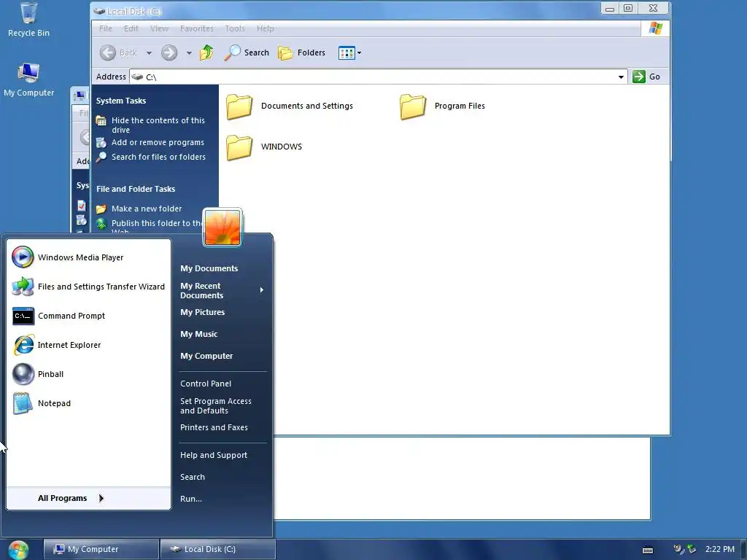Viewport: 747px width, 560px height.
Task: Open the File menu
Action: [x=106, y=28]
